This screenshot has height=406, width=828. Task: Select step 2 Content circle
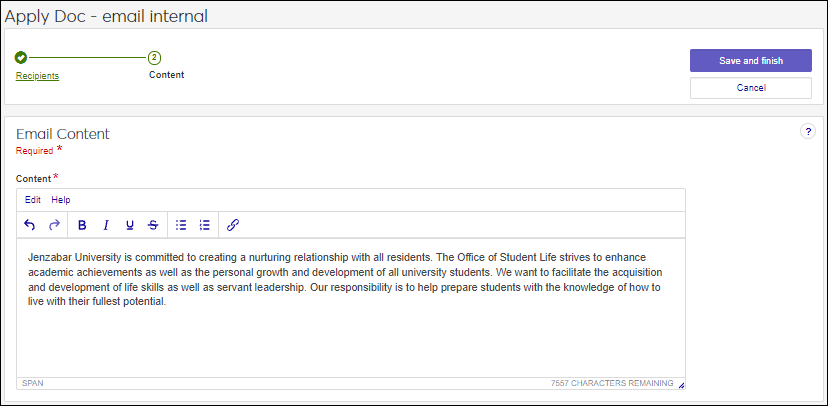coord(154,57)
